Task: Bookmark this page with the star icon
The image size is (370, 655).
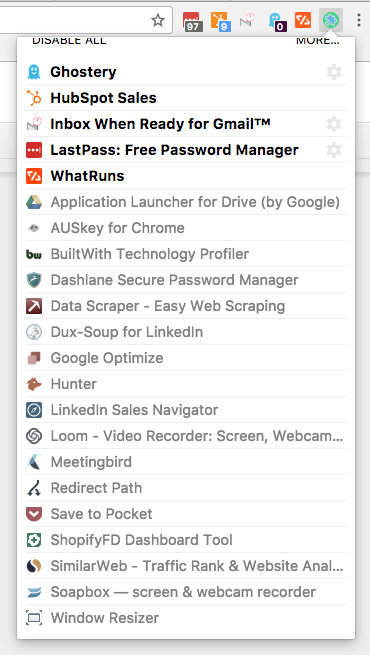Action: 158,20
